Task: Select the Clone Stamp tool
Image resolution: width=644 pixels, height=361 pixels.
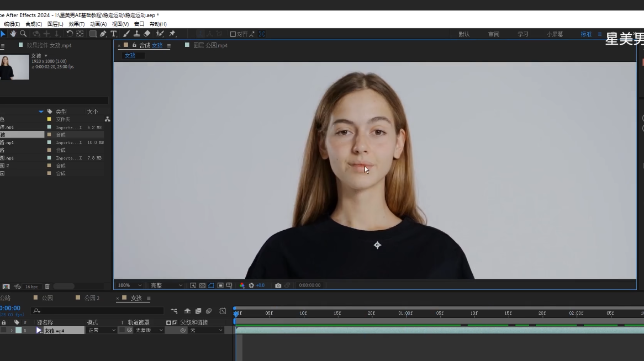Action: pyautogui.click(x=136, y=34)
